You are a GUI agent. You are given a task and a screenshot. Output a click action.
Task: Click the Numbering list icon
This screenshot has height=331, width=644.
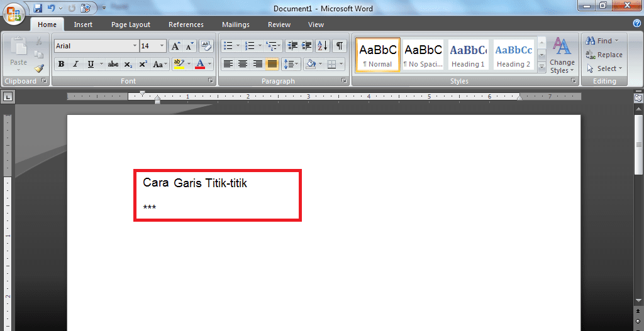(250, 45)
